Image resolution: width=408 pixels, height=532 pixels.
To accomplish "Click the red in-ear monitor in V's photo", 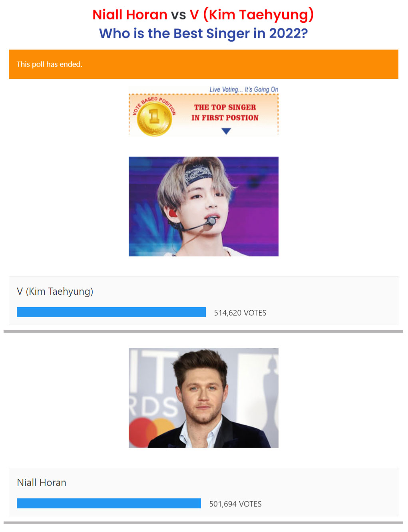I will [173, 213].
